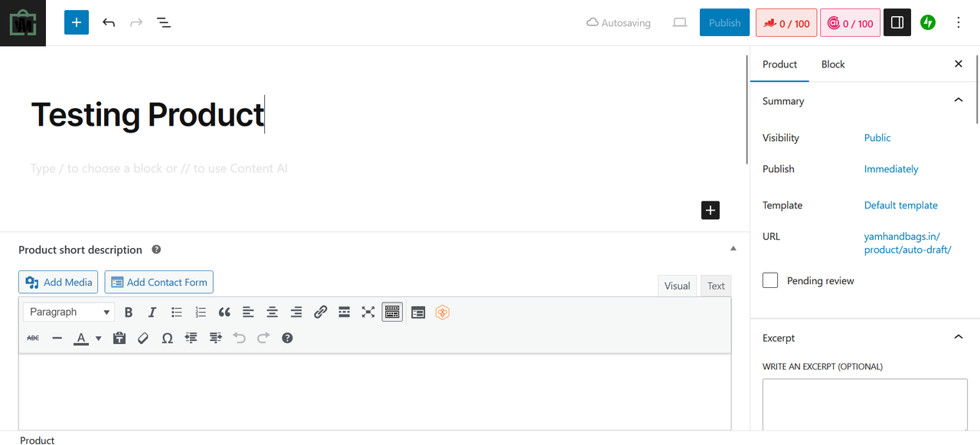Screen dimensions: 980x445
Task: Change visibility from Public
Action: [877, 138]
